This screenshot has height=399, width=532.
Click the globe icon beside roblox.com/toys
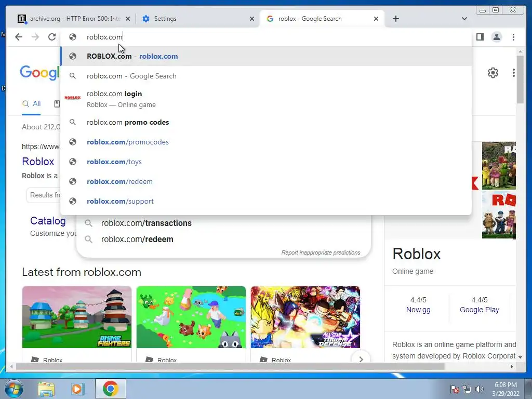73,162
